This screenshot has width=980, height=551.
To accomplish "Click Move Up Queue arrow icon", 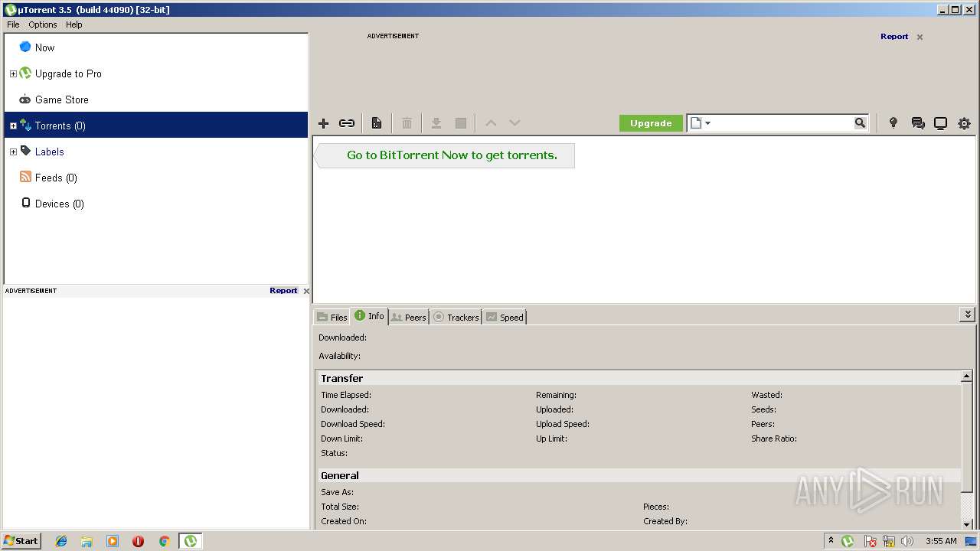I will point(492,123).
